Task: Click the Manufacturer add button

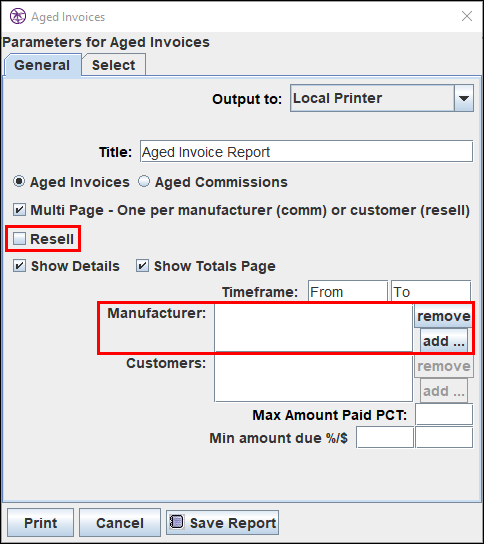Action: click(444, 341)
